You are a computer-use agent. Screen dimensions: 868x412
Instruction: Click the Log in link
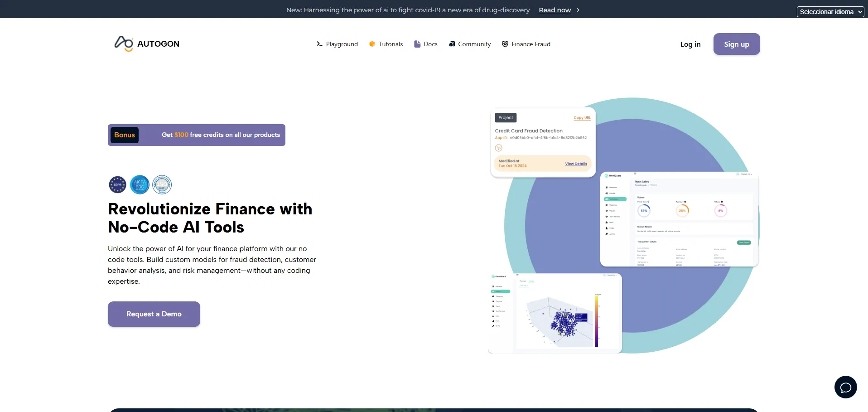tap(690, 44)
